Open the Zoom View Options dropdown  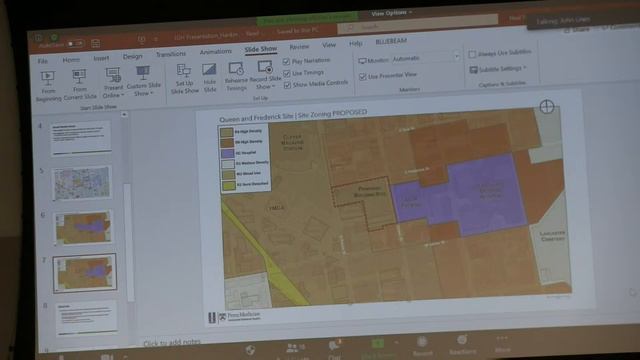(x=391, y=13)
